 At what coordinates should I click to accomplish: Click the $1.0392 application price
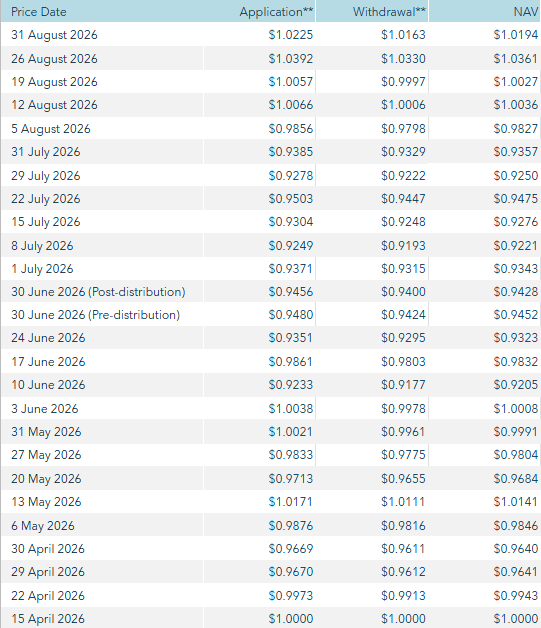291,59
